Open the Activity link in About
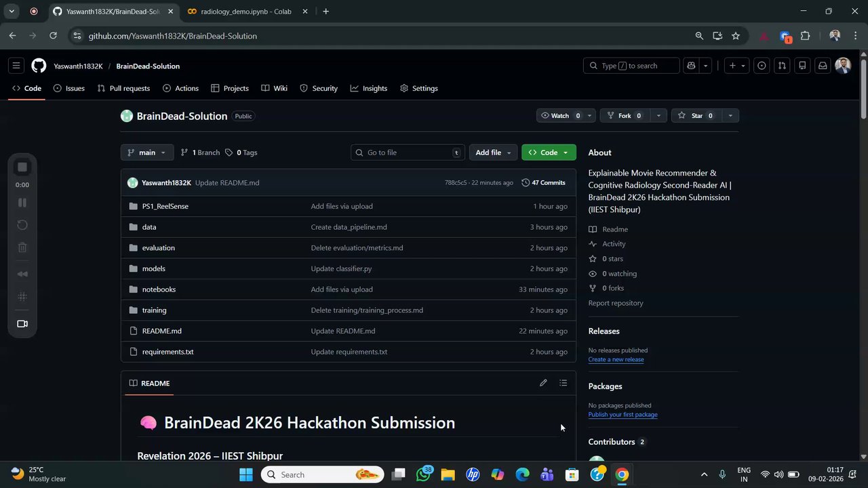 click(x=608, y=244)
